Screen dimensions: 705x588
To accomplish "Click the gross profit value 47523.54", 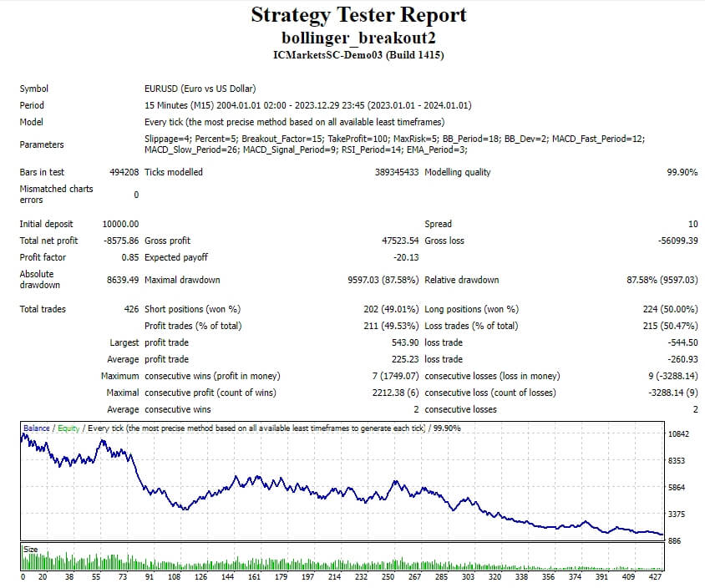I will [x=400, y=241].
